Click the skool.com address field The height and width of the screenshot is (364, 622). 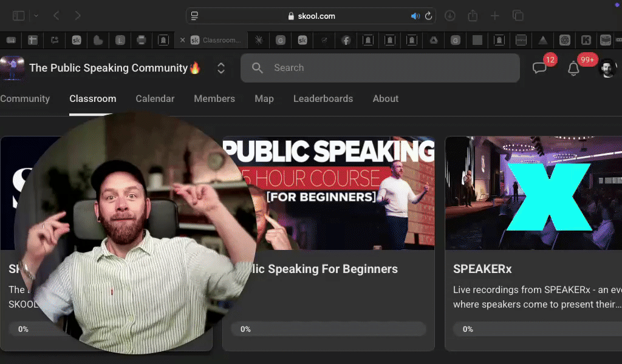tap(311, 16)
